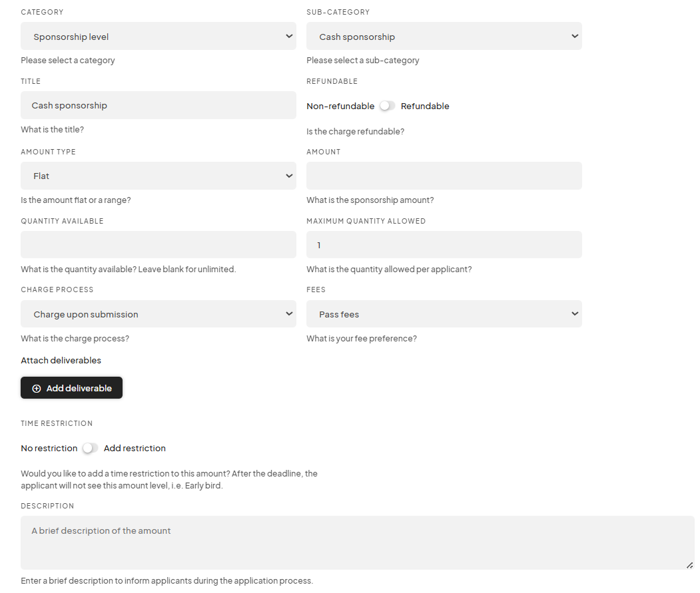This screenshot has height=593, width=700.
Task: Click the plus icon on Add deliverable
Action: [x=37, y=389]
